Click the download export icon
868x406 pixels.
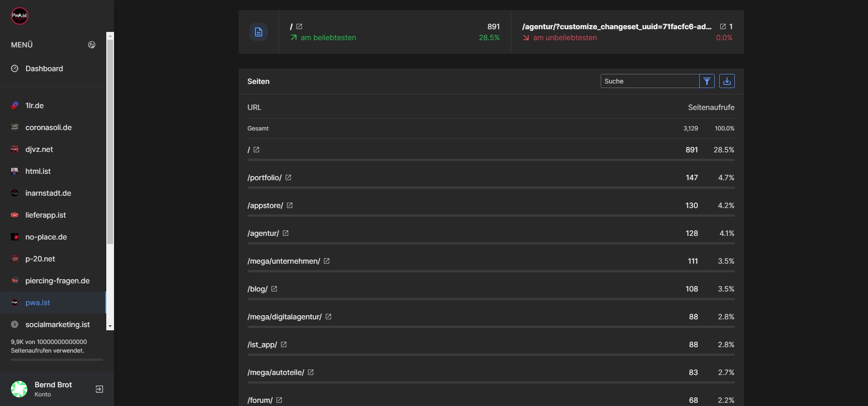(x=727, y=81)
